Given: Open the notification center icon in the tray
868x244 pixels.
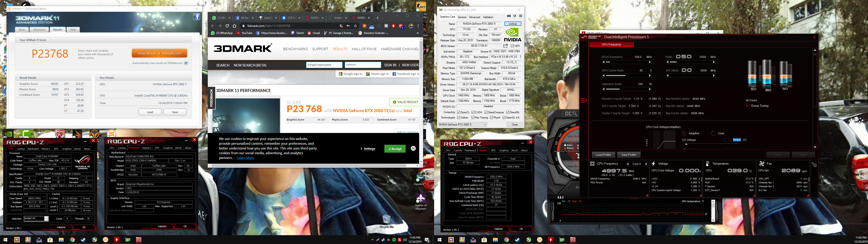Looking at the screenshot, I should tap(427, 240).
